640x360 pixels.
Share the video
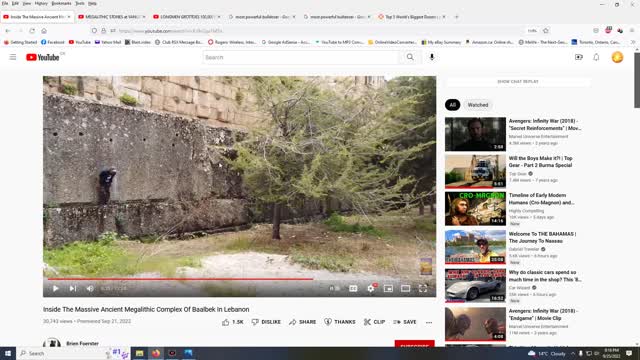coord(302,322)
